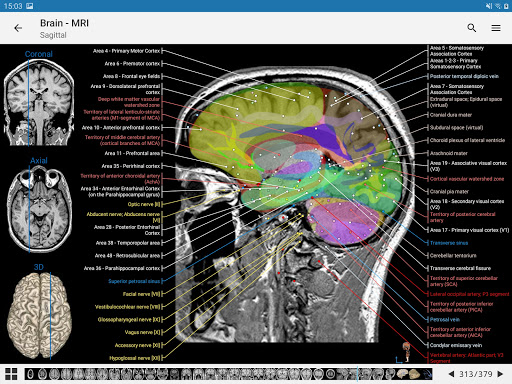The height and width of the screenshot is (384, 512).
Task: Select the Superior petrosal sinus label
Action: 134,281
